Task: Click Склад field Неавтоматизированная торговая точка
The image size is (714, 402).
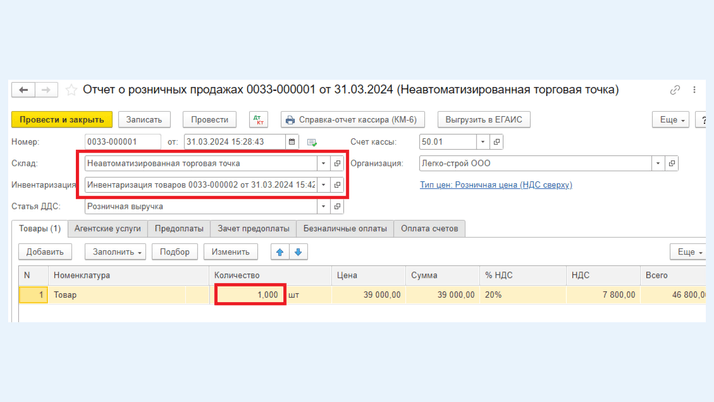Action: [201, 163]
